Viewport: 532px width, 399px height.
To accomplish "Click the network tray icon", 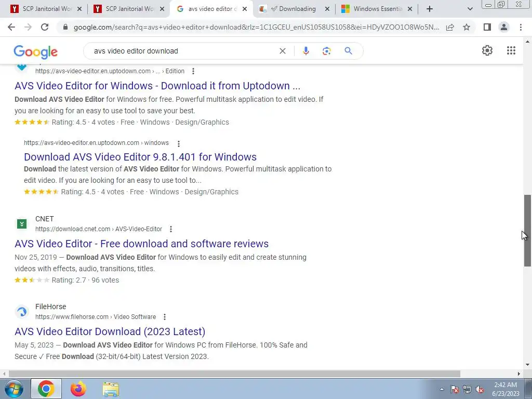I will 467,390.
